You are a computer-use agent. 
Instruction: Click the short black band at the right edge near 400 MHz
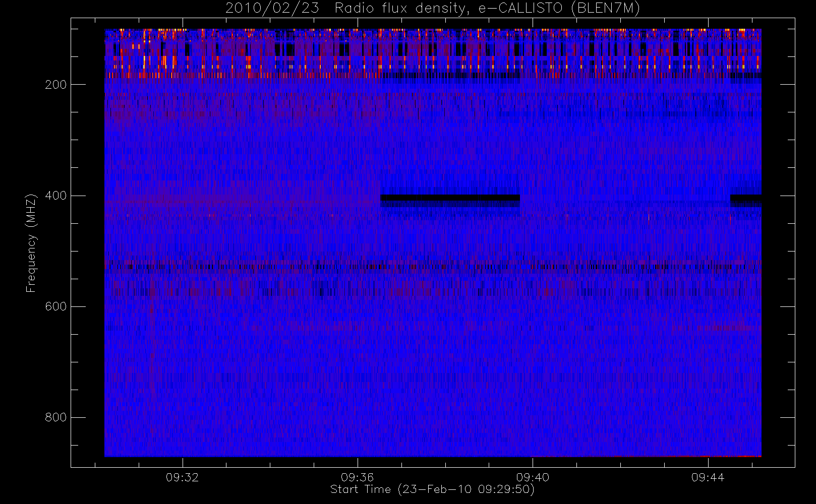(x=745, y=198)
